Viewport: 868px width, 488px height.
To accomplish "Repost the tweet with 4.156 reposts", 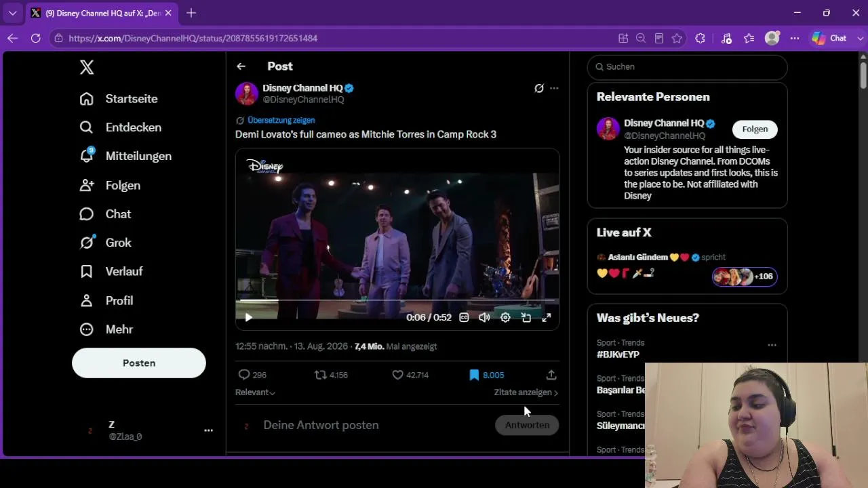I will point(331,375).
